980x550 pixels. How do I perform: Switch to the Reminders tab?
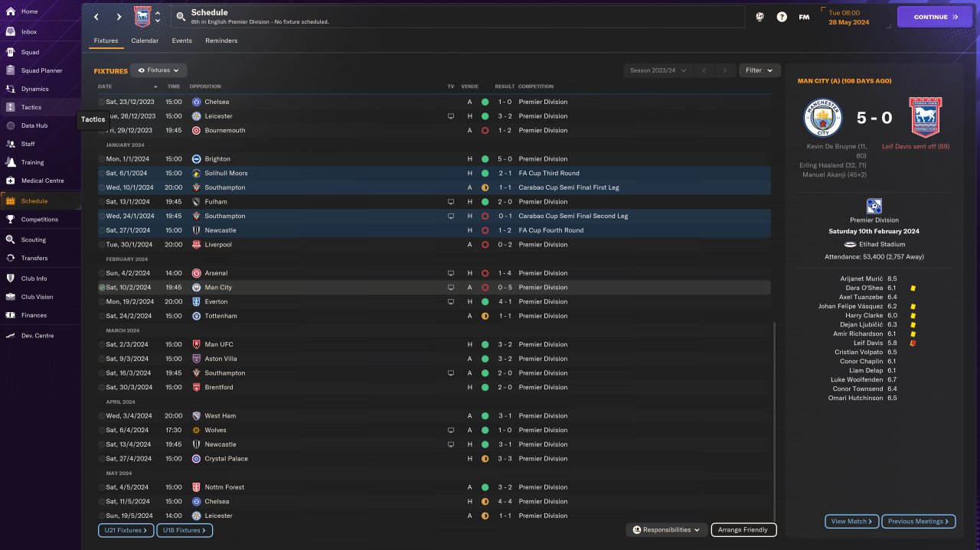[221, 41]
